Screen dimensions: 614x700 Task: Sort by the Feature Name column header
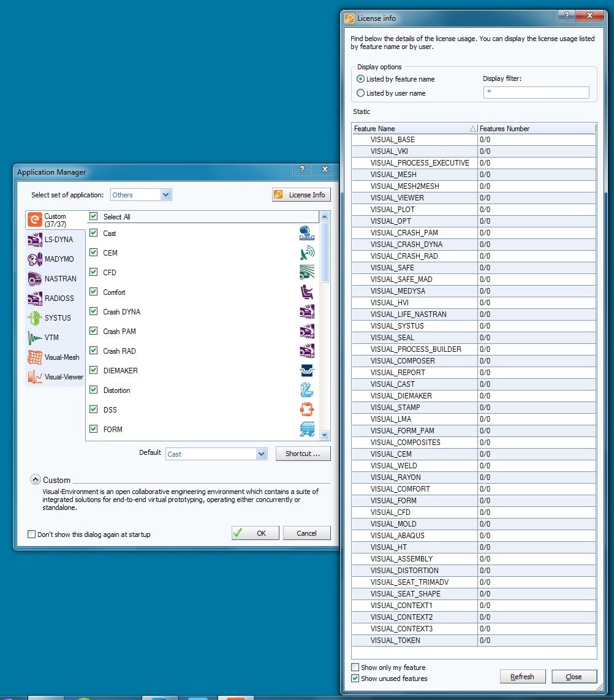click(414, 129)
